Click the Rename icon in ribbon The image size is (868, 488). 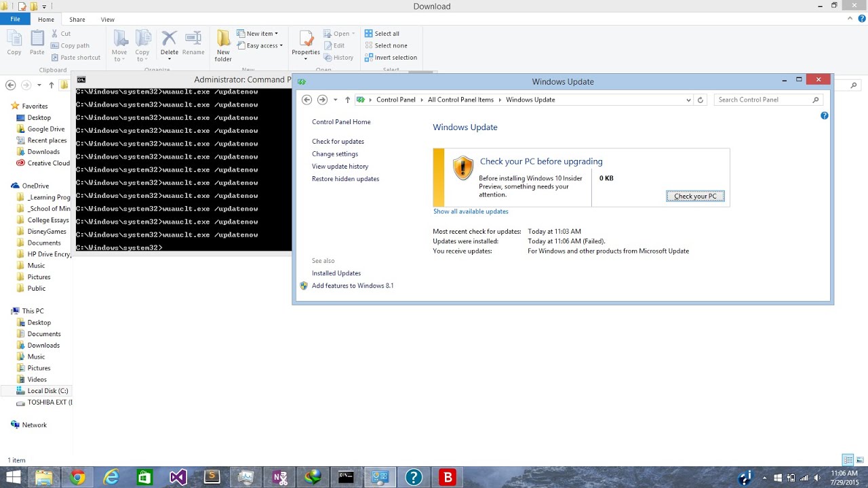click(x=193, y=43)
